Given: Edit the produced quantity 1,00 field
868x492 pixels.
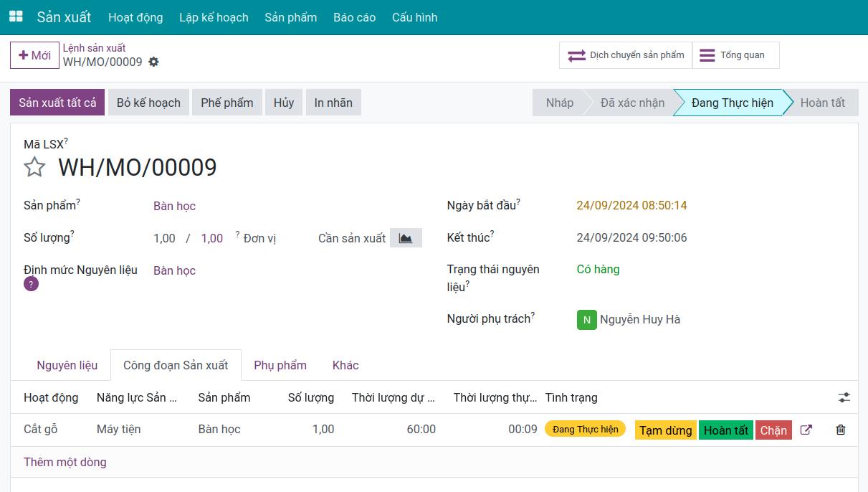Looking at the screenshot, I should [x=164, y=239].
